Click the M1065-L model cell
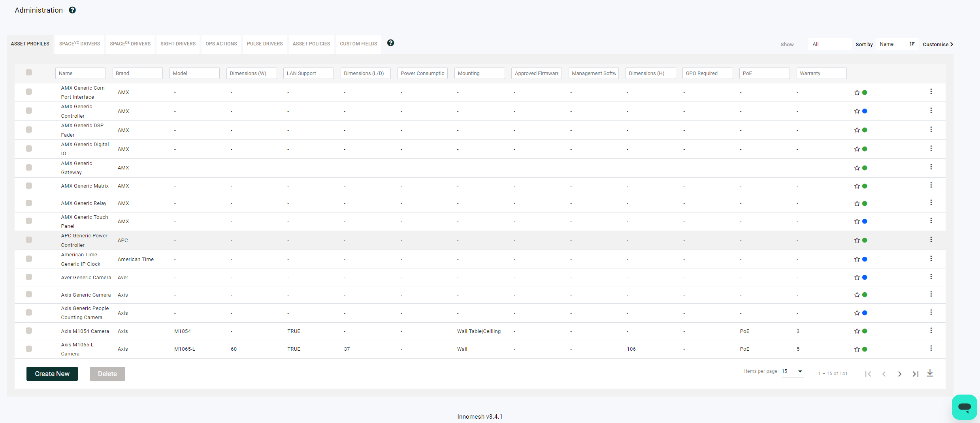This screenshot has height=423, width=980. (185, 349)
